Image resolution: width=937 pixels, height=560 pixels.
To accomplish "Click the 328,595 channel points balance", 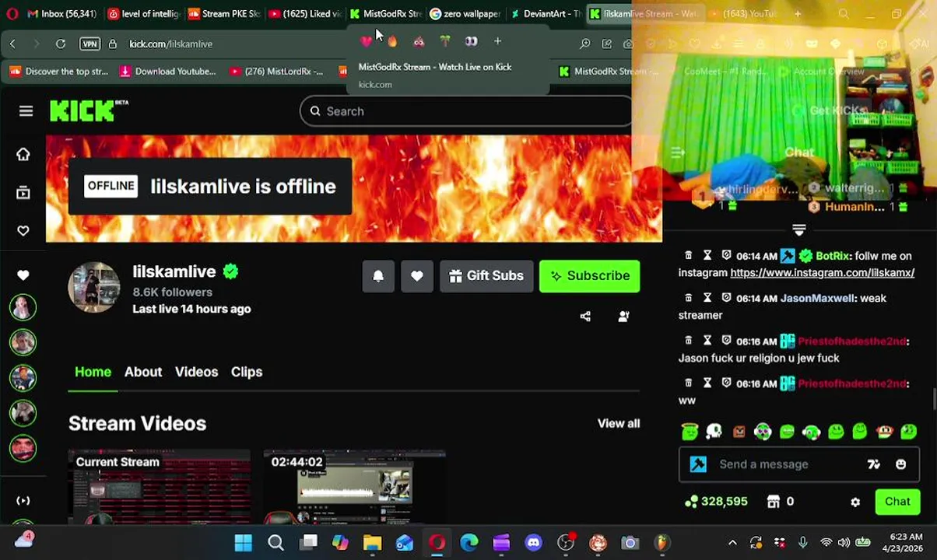I will pyautogui.click(x=716, y=502).
